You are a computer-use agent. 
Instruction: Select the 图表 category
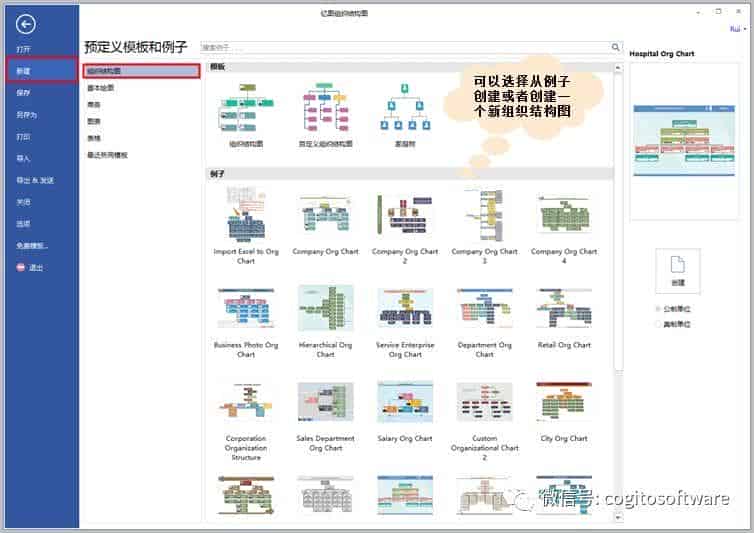94,121
